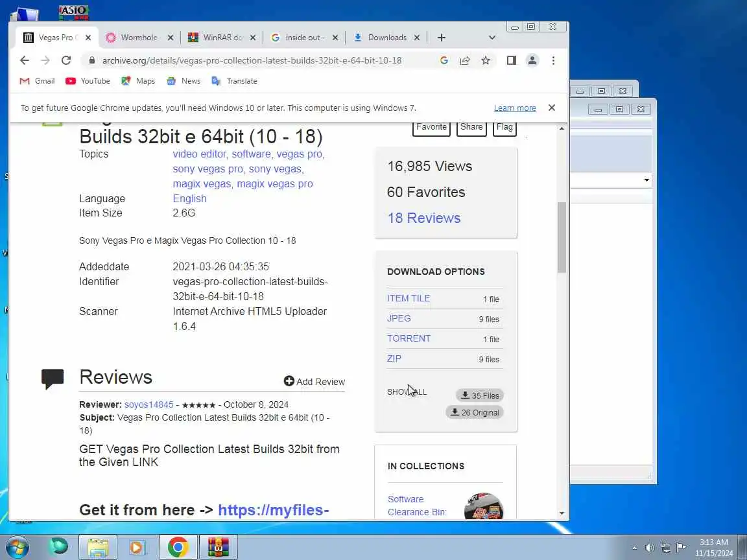Image resolution: width=747 pixels, height=560 pixels.
Task: Click the Google search icon in address bar
Action: 444,60
